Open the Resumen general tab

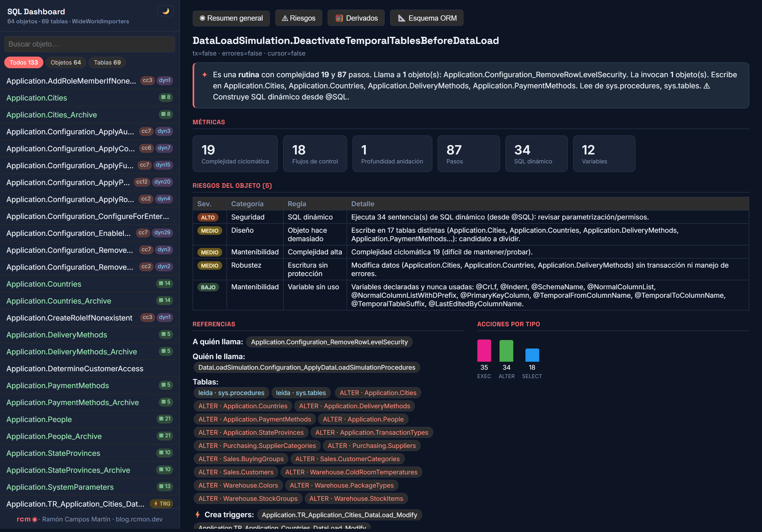pyautogui.click(x=231, y=18)
